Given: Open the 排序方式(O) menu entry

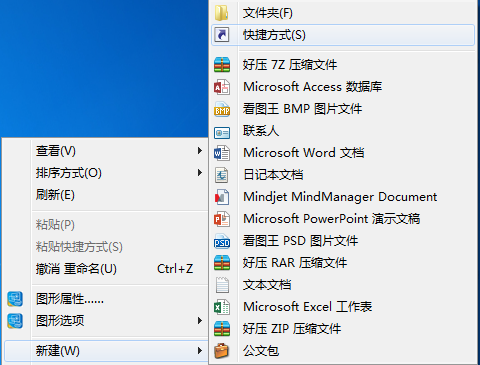Looking at the screenshot, I should point(105,173).
